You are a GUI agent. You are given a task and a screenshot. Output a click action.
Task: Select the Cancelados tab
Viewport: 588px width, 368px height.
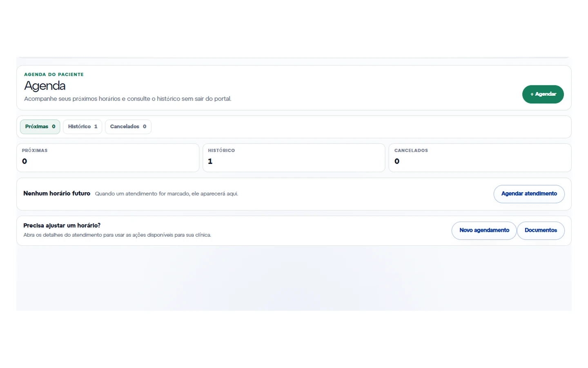pos(128,127)
